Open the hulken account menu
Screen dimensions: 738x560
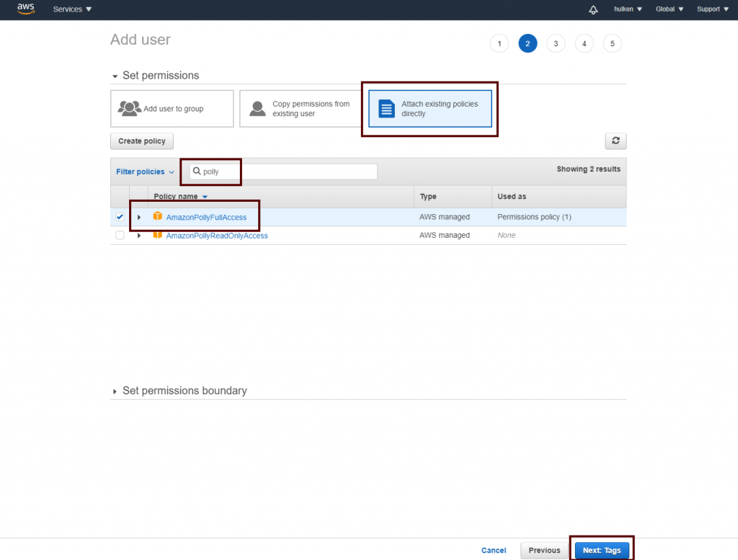coord(628,9)
